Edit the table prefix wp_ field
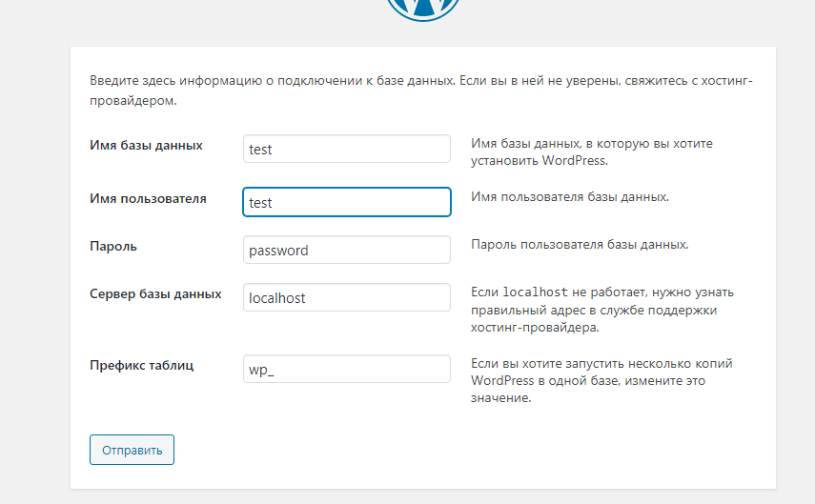The image size is (815, 504). point(347,369)
